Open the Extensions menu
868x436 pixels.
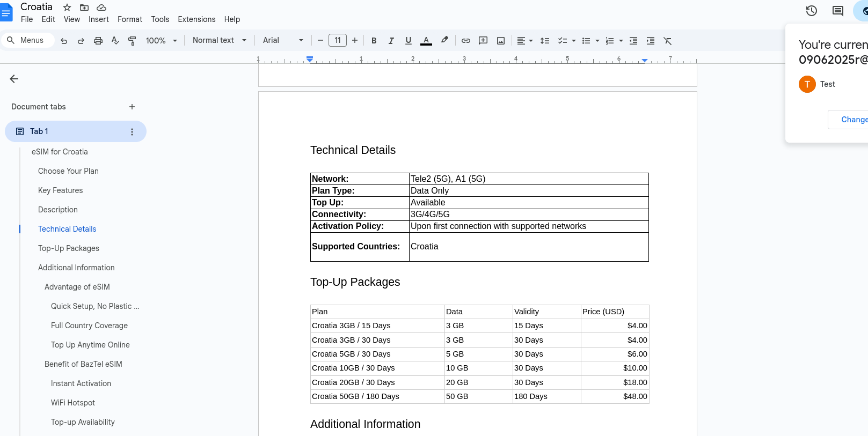196,19
